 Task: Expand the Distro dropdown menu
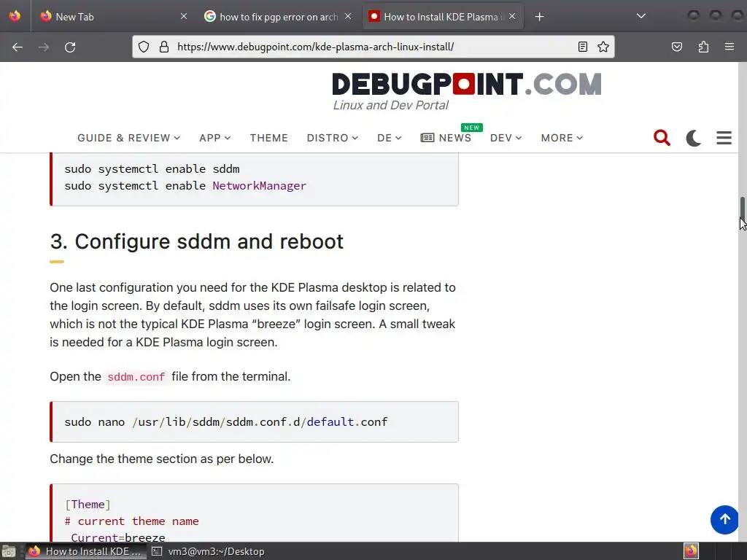coord(332,138)
